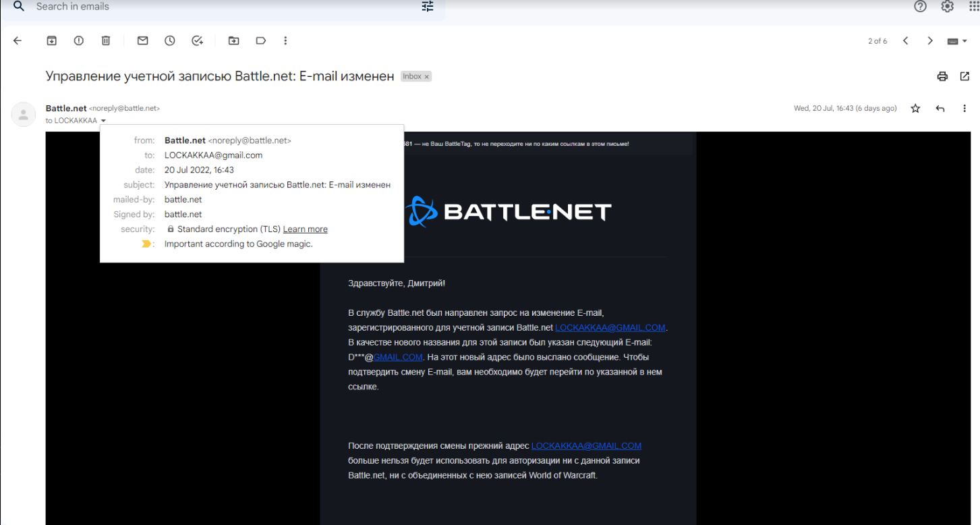Reply to the Battle.net message
Screen dimensions: 980x525
click(940, 108)
